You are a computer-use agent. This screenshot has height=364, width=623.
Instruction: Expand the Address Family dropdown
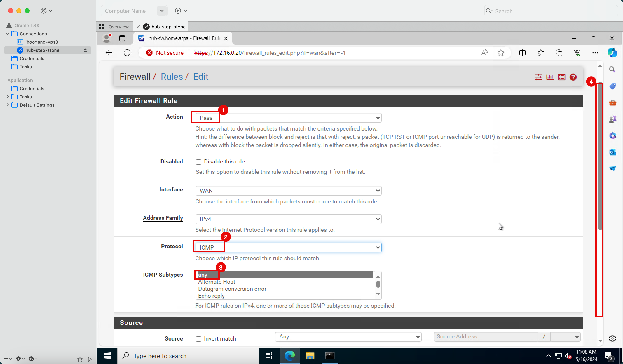pos(288,219)
